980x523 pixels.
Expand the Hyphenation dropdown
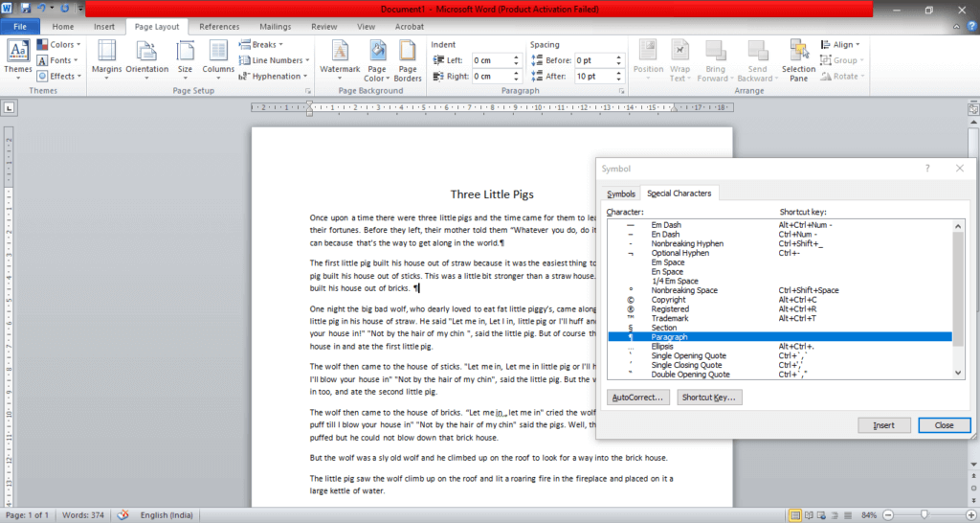(276, 77)
